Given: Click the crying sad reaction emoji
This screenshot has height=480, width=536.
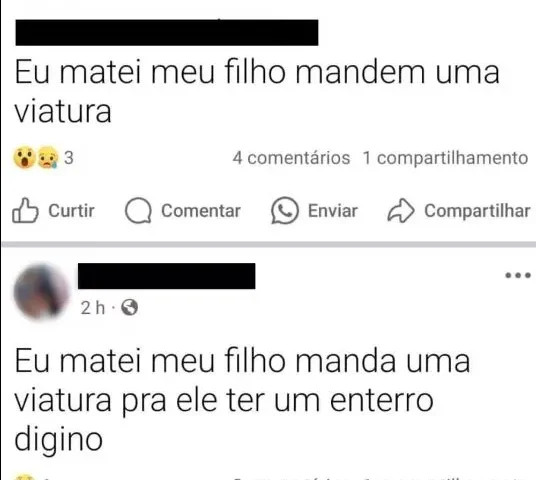Looking at the screenshot, I should pyautogui.click(x=48, y=158).
